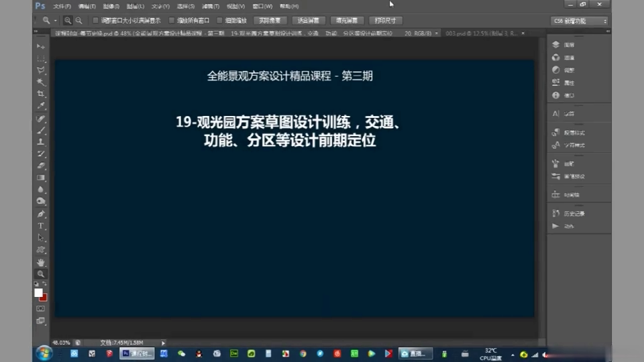Open the History (历史记录) panel
The height and width of the screenshot is (362, 644).
tap(556, 213)
